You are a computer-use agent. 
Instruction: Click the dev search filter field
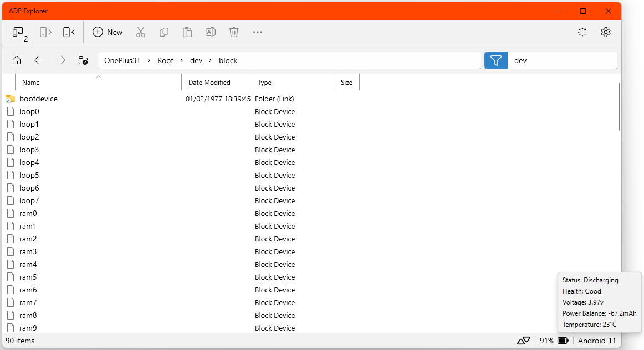click(x=563, y=60)
